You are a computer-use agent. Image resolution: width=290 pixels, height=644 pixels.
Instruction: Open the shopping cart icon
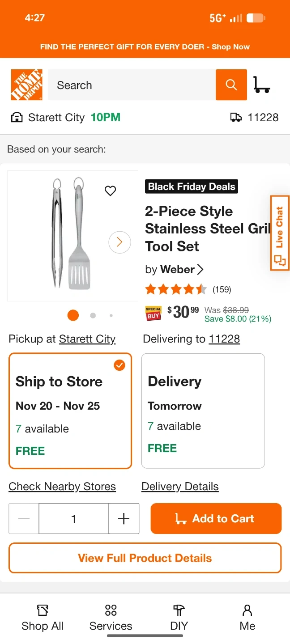[261, 85]
